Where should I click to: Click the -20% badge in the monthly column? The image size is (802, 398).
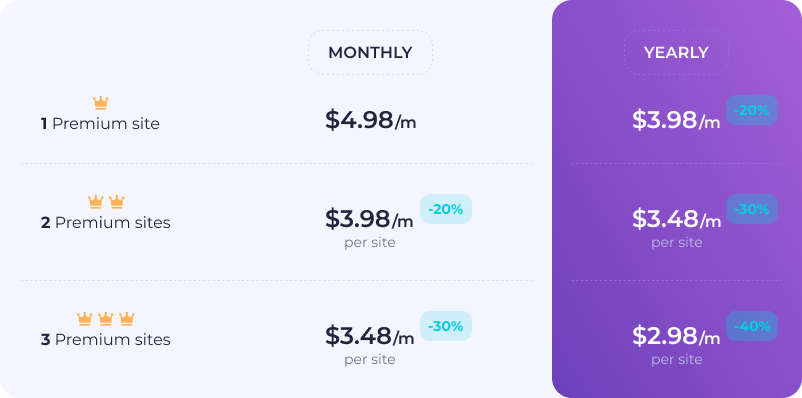click(445, 209)
